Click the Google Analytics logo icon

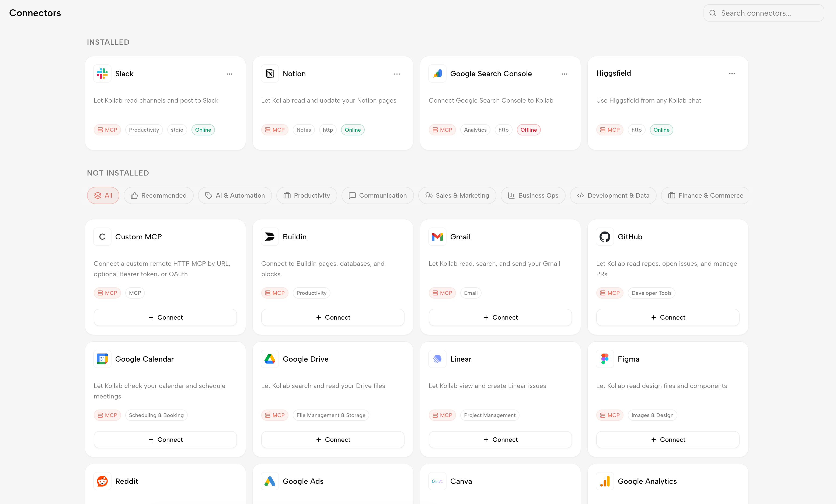[605, 481]
